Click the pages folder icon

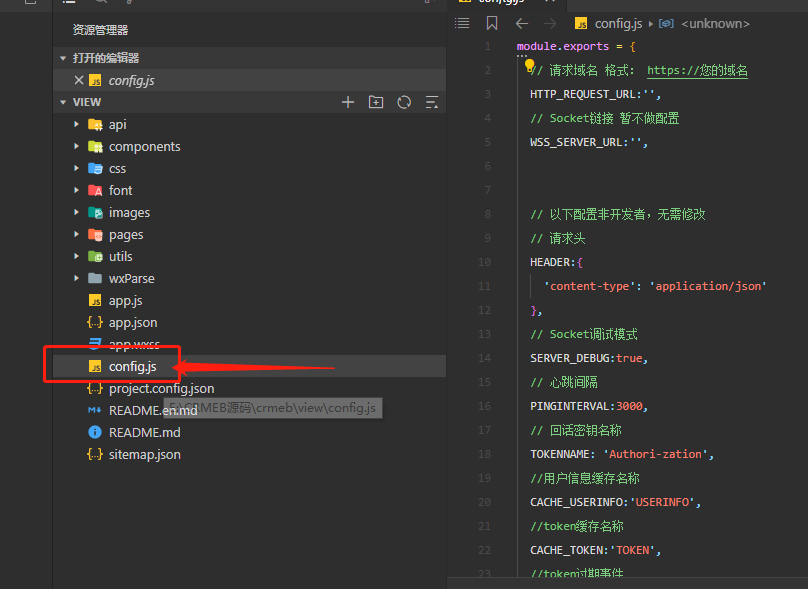pos(95,234)
